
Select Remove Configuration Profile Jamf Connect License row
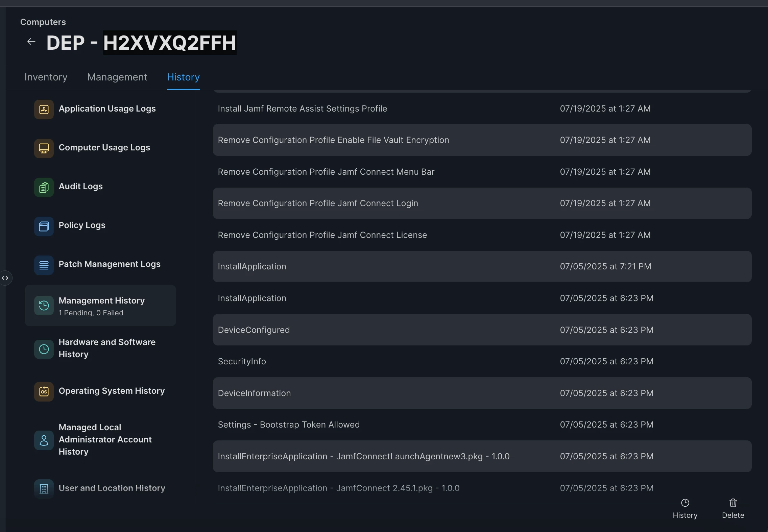[482, 235]
